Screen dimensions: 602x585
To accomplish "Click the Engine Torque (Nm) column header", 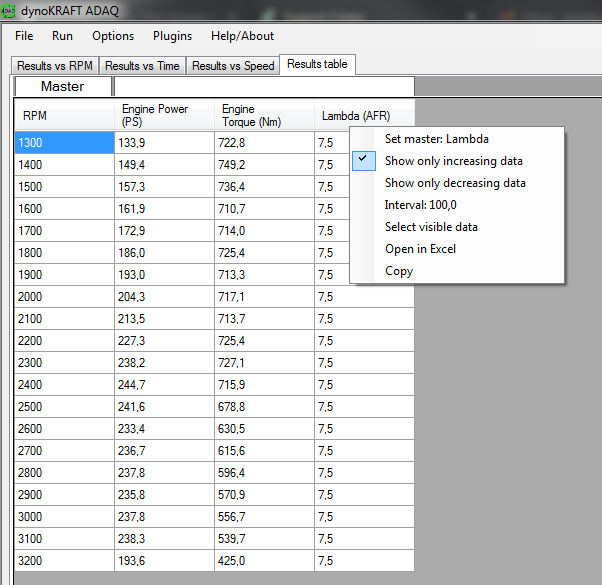I will 264,115.
